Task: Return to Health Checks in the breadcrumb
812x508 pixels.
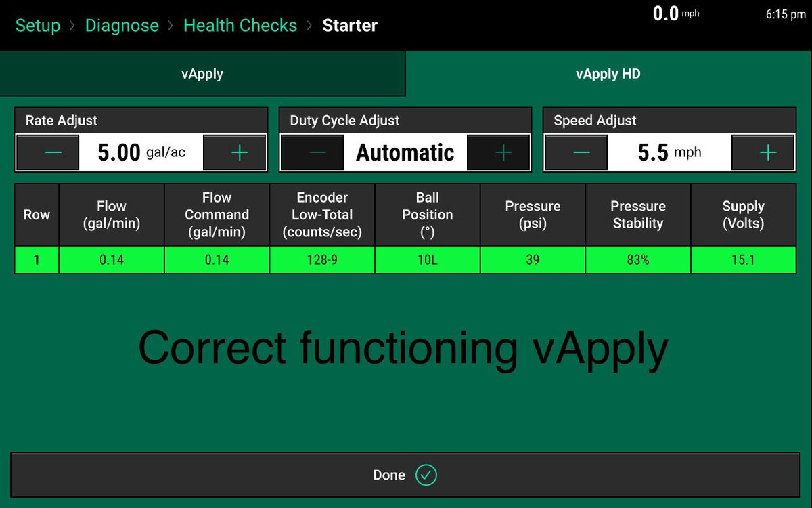Action: point(240,26)
